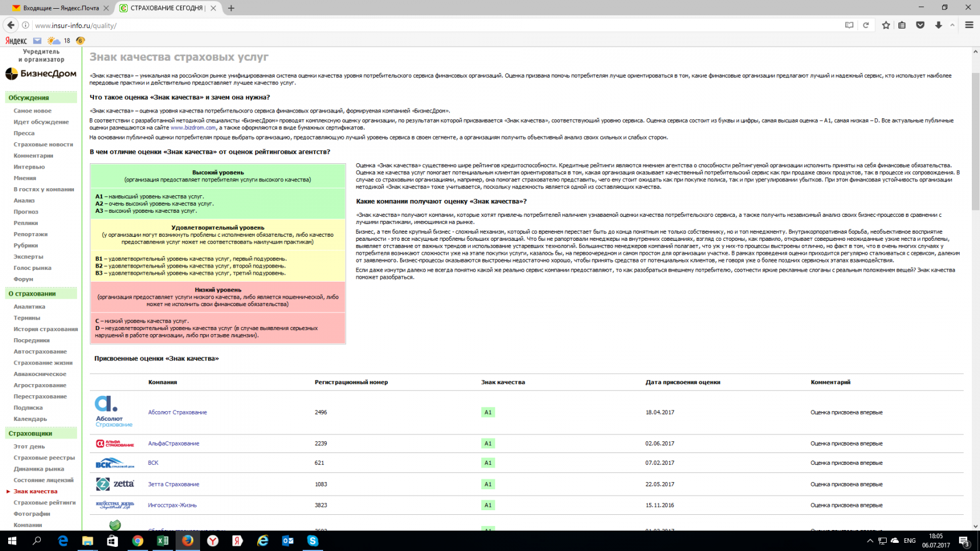Viewport: 980px width, 551px height.
Task: Open Microsoft Edge from the taskbar
Action: [62, 541]
